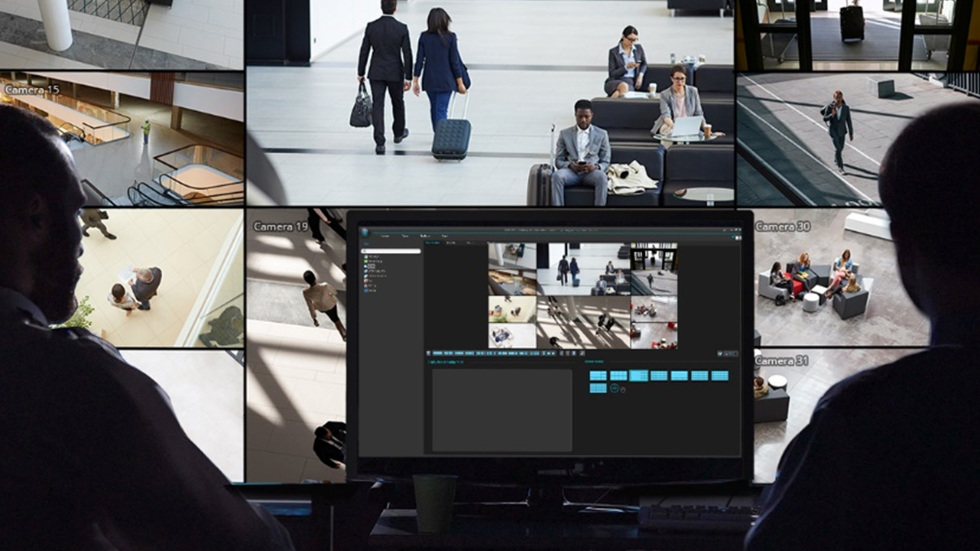
Task: Choose the sixth layout preset in the top row
Action: tap(699, 376)
